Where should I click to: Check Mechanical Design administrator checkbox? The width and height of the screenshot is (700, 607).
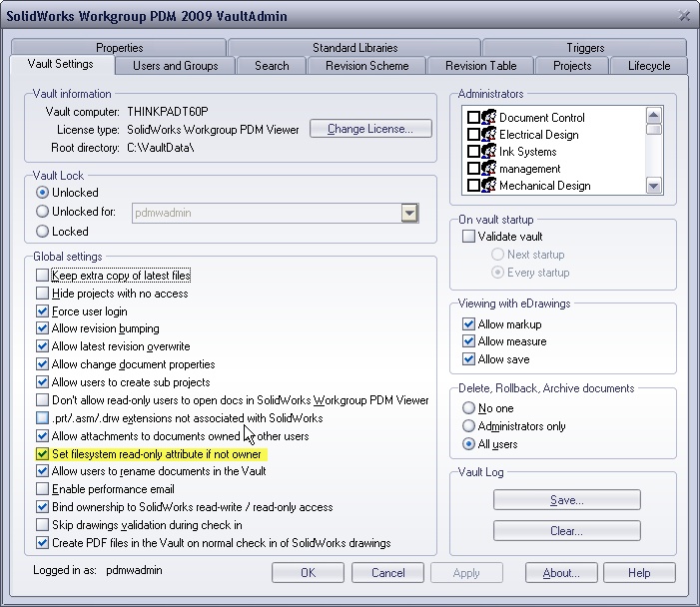pos(473,186)
